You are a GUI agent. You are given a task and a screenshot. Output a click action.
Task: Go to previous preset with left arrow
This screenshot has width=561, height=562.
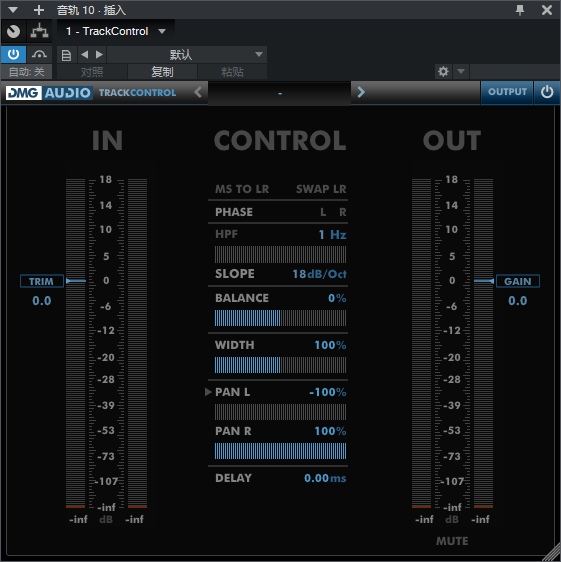tap(85, 54)
